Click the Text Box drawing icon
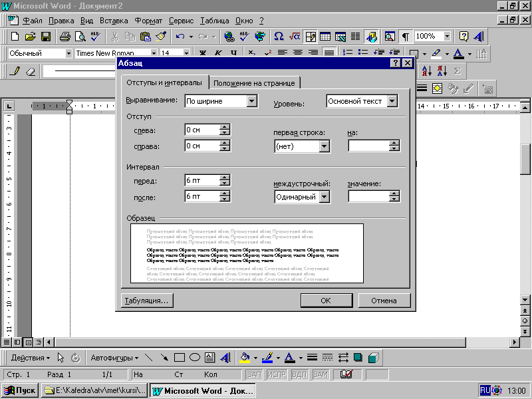This screenshot has width=532, height=399. click(209, 358)
